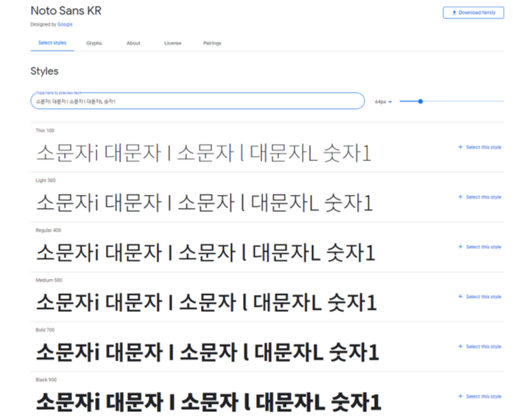Viewport: 528px width, 420px height.
Task: Open the Glyphs tab
Action: coord(94,43)
